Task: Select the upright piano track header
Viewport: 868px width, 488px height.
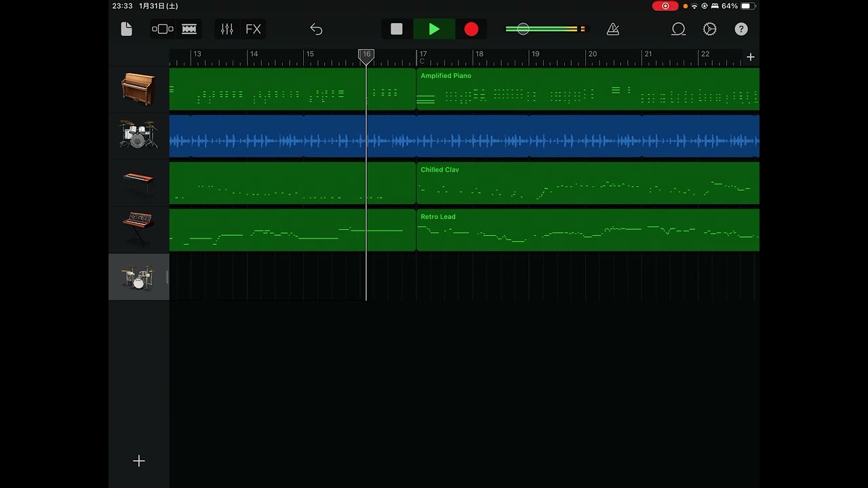Action: [138, 89]
